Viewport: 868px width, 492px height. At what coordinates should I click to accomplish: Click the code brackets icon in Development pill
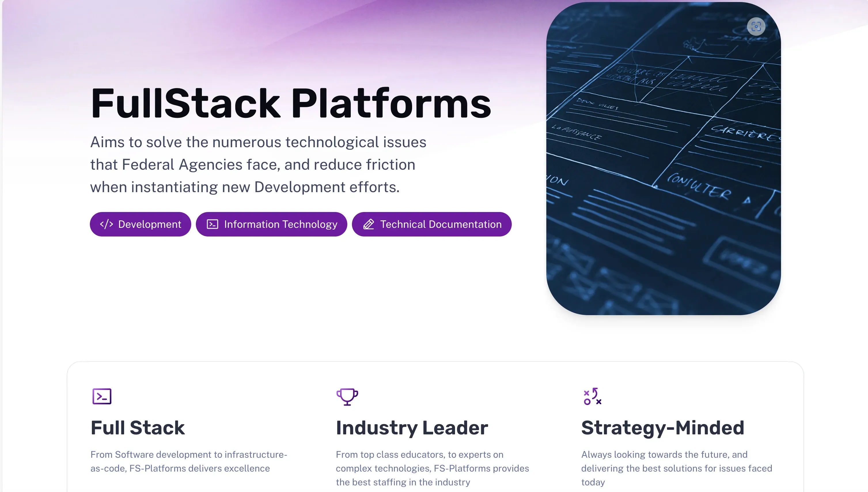coord(106,224)
